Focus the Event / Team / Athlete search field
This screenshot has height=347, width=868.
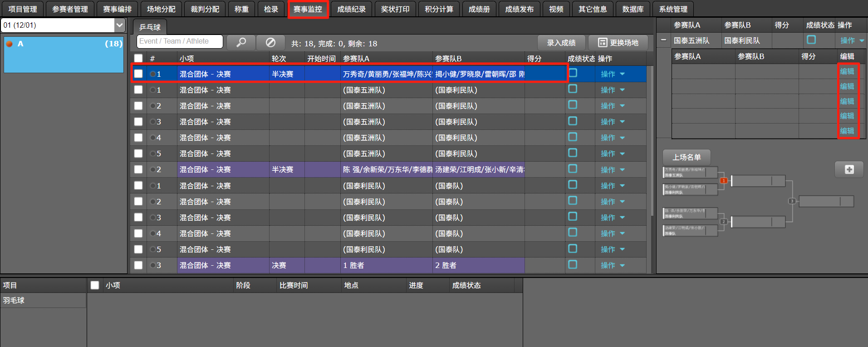tap(180, 41)
